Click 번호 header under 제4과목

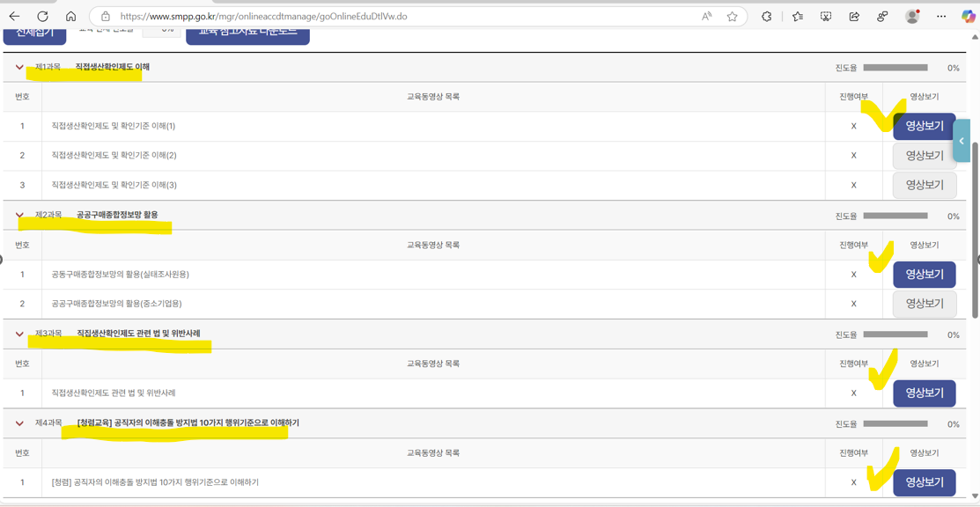[x=22, y=452]
